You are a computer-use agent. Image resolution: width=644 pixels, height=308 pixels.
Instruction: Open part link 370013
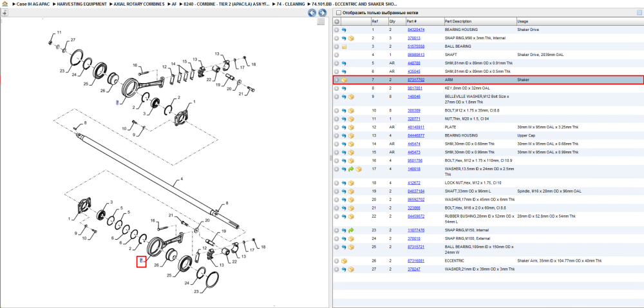[413, 38]
